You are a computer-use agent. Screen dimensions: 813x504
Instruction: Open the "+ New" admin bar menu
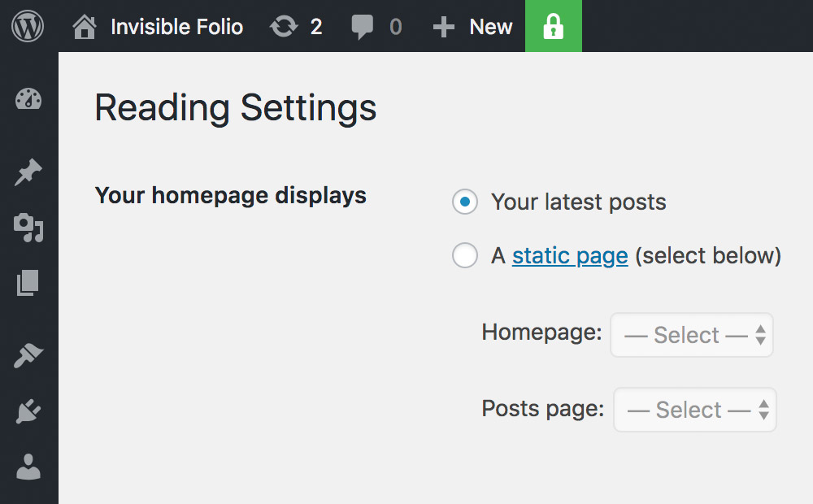click(x=473, y=27)
